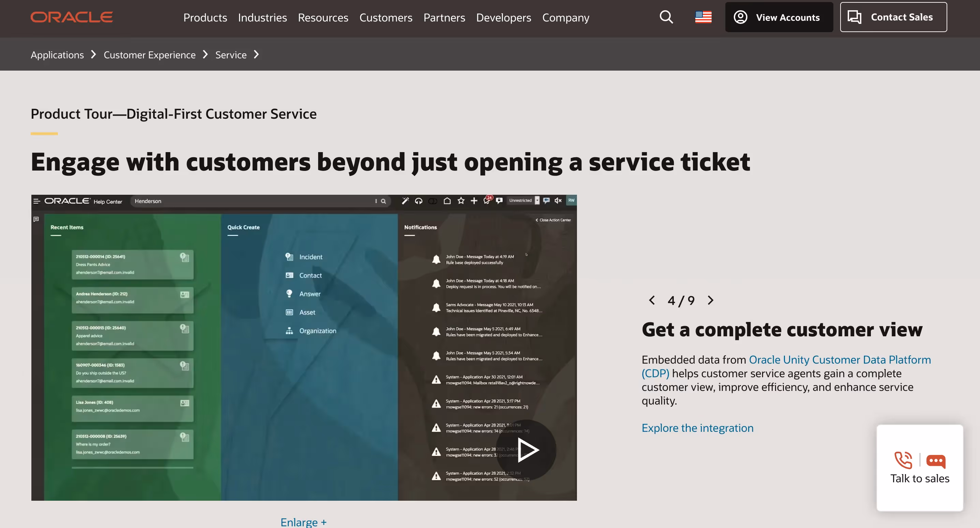Expand chevron after Service breadcrumb
980x528 pixels.
[x=256, y=55]
